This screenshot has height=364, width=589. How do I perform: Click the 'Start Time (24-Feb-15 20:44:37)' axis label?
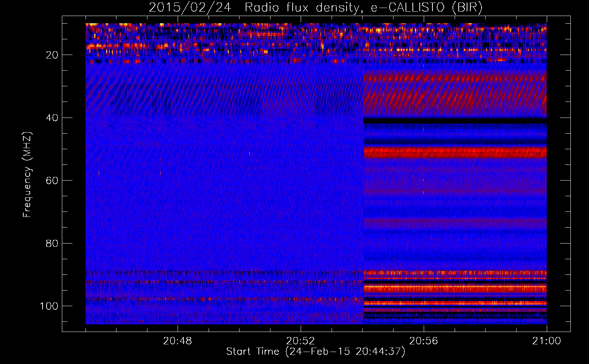click(316, 352)
